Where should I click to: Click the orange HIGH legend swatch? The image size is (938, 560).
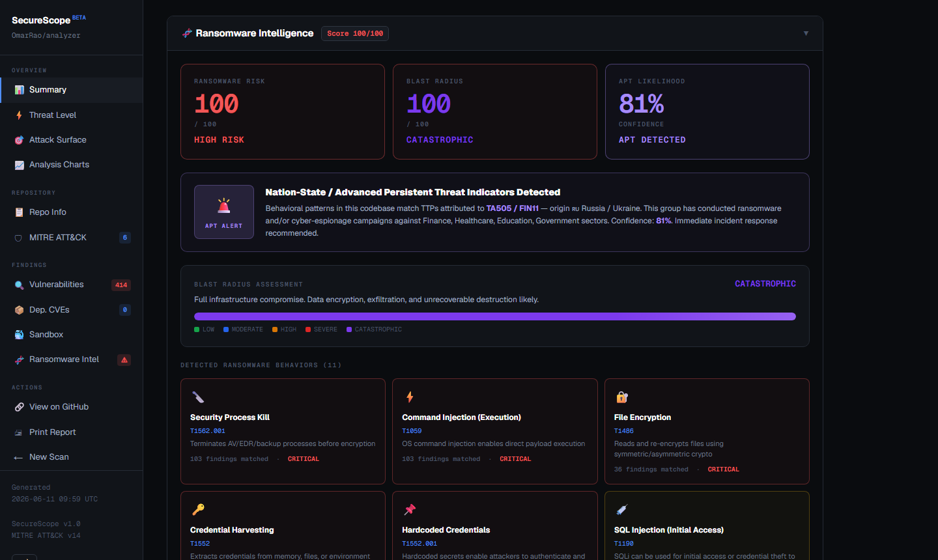pyautogui.click(x=275, y=329)
